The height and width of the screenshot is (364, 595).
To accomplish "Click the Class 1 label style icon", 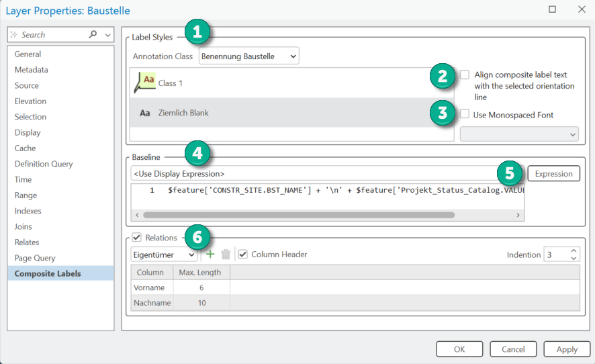I will 144,83.
